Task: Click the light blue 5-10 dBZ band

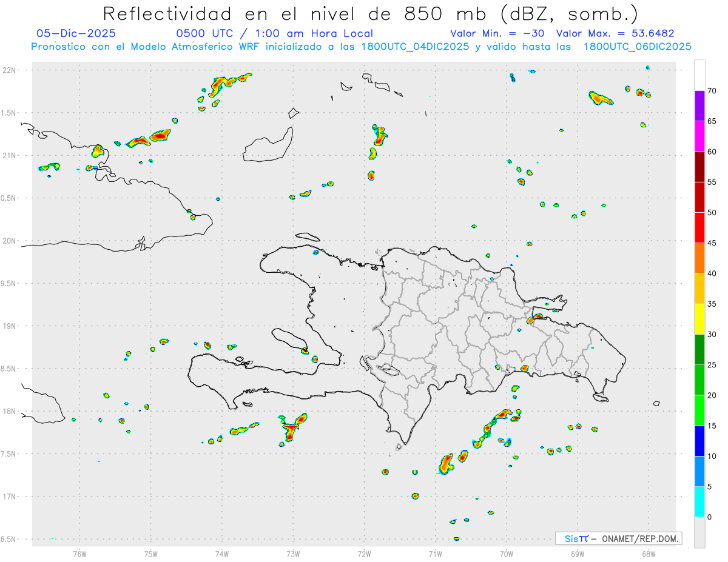Action: pos(699,471)
